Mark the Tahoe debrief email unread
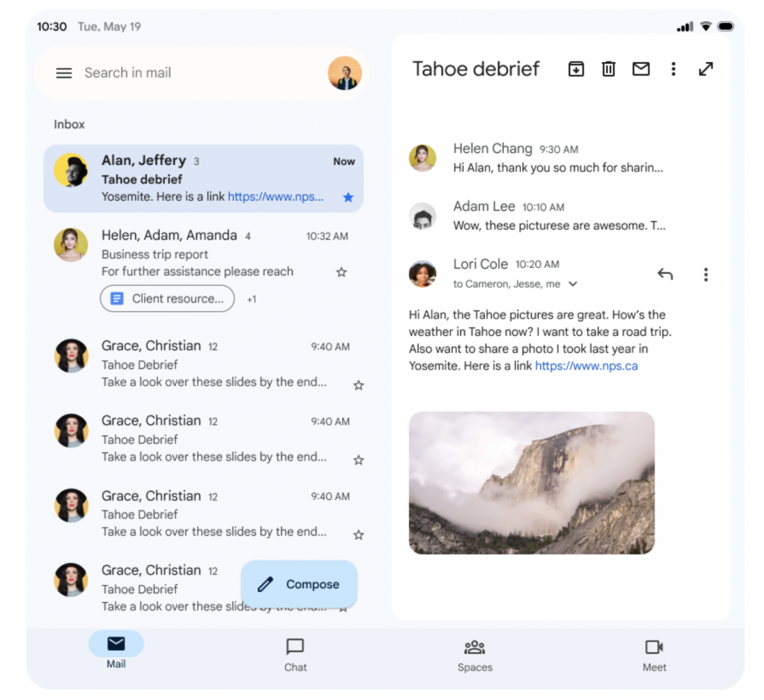This screenshot has width=764, height=700. pos(641,69)
